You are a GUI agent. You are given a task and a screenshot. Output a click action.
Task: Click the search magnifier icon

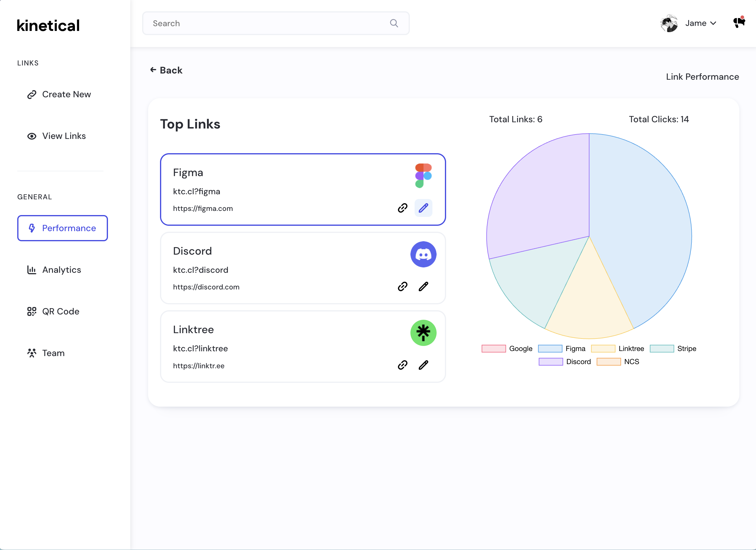pyautogui.click(x=394, y=23)
